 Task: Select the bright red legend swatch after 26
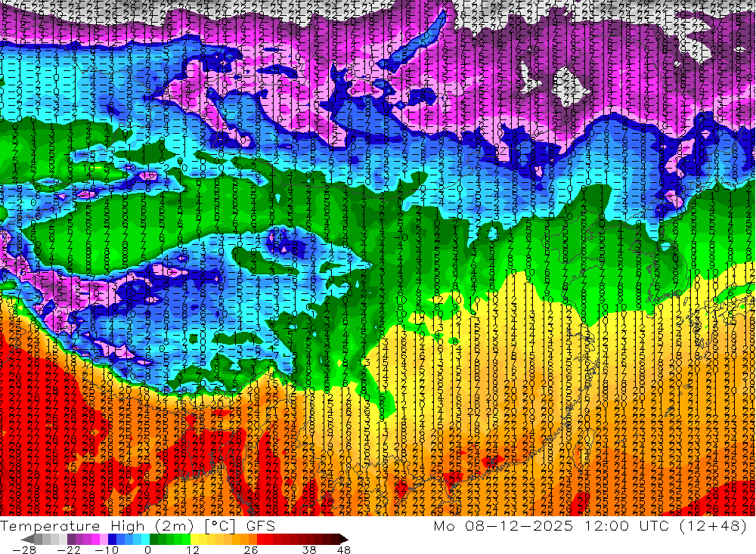[x=261, y=539]
